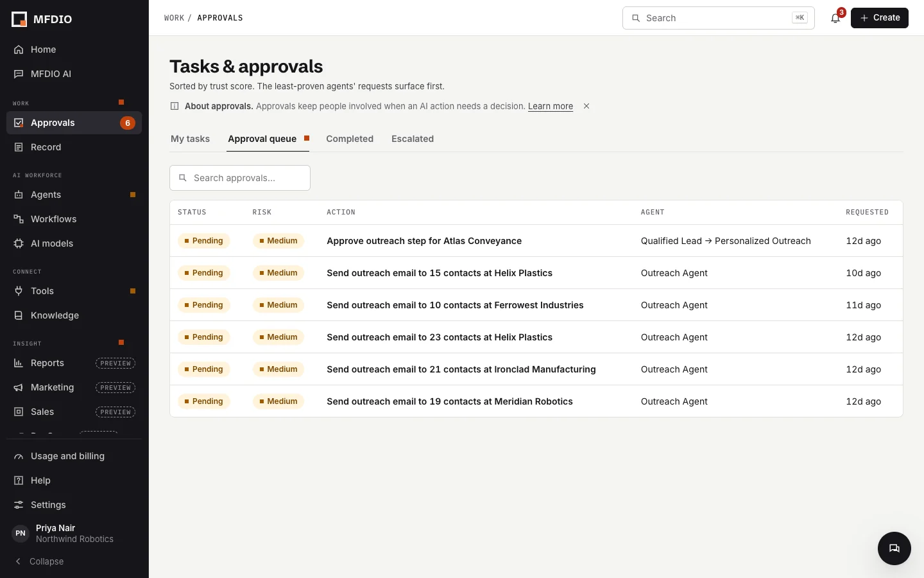This screenshot has width=924, height=578.
Task: Open the Agents icon
Action: click(19, 195)
